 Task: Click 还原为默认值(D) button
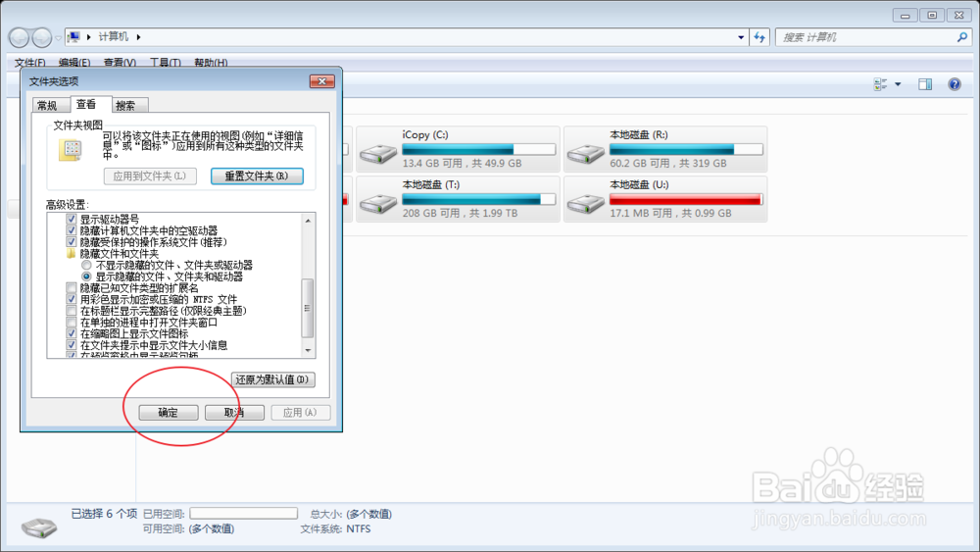(273, 379)
